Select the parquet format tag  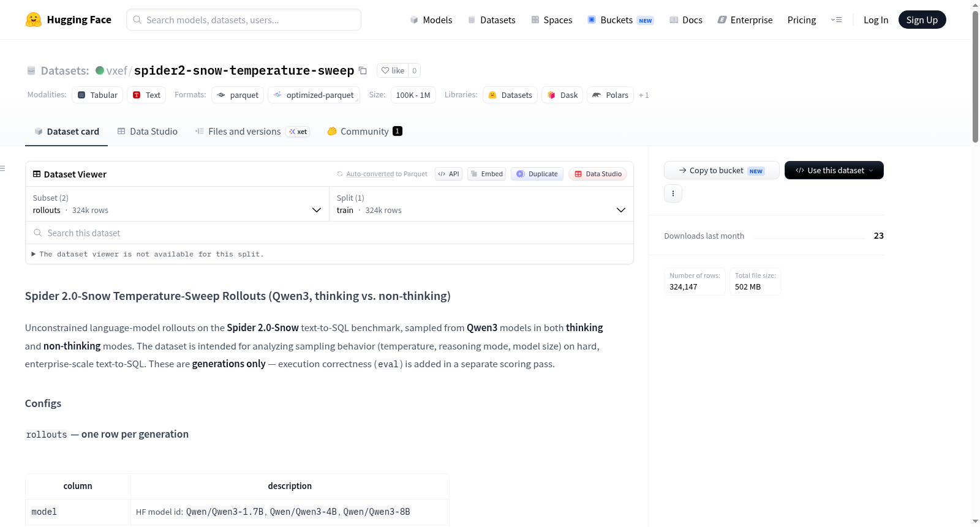tap(238, 95)
